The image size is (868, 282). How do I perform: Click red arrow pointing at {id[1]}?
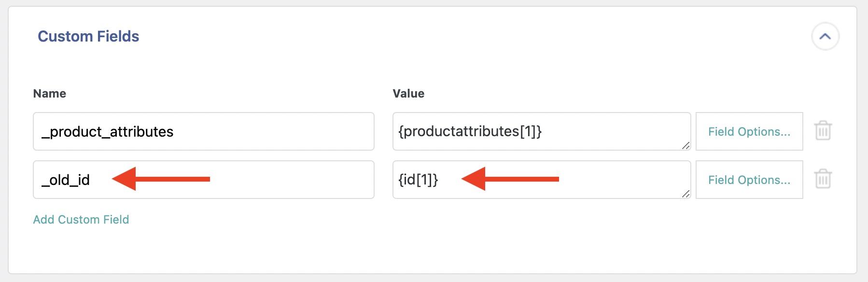coord(510,179)
